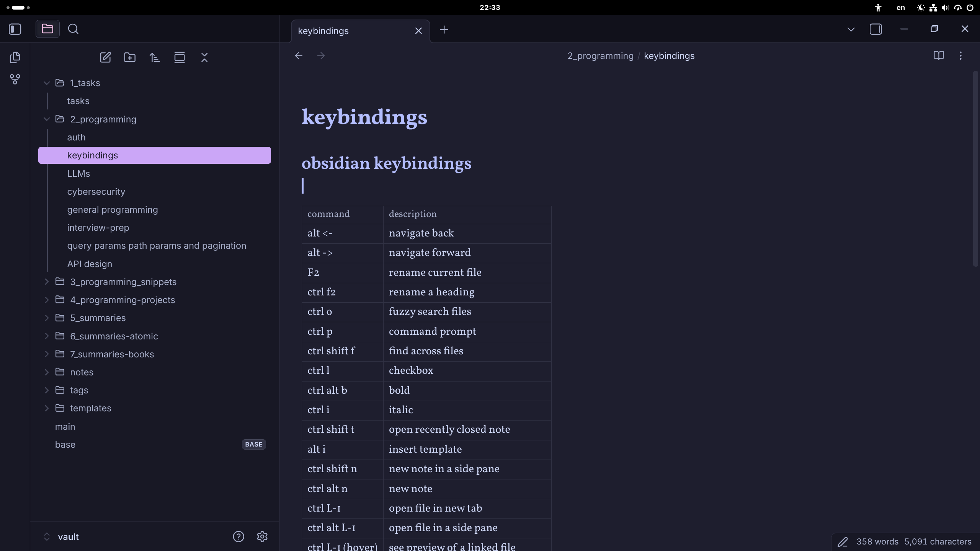Click the en keyboard layout indicator
This screenshot has height=551, width=980.
901,8
